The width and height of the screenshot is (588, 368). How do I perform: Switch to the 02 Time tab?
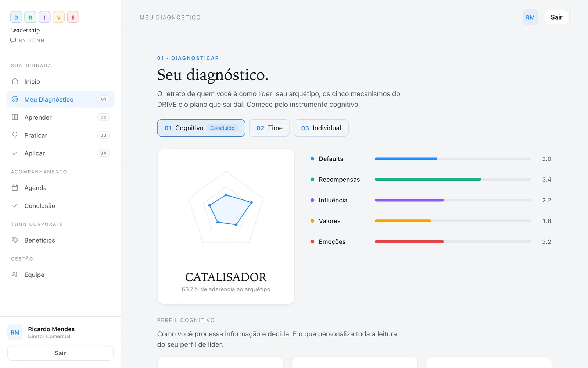(269, 128)
